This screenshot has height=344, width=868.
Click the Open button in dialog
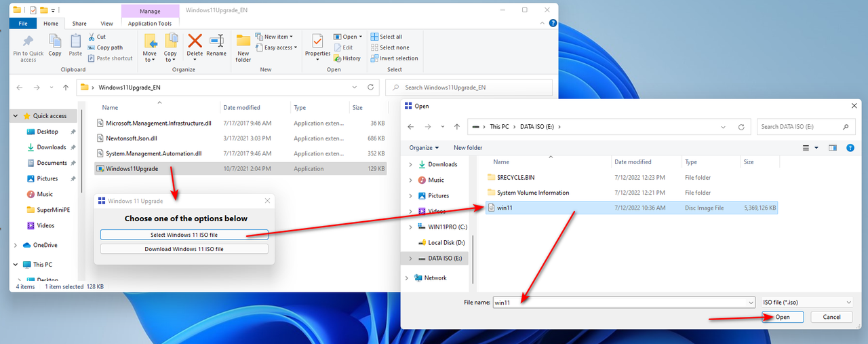pyautogui.click(x=783, y=317)
